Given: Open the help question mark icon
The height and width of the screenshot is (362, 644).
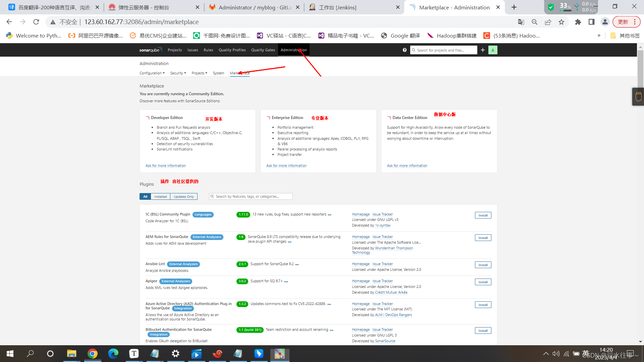Looking at the screenshot, I should pos(405,50).
